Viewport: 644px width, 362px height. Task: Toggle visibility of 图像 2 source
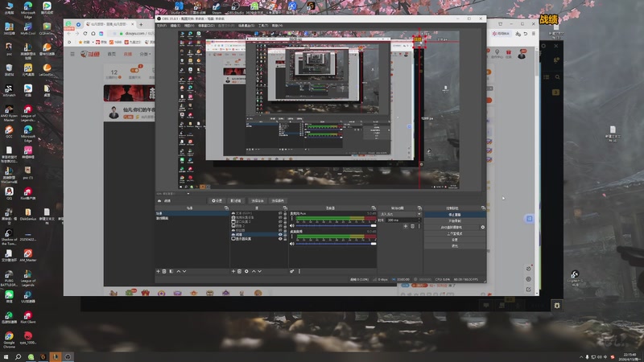280,226
